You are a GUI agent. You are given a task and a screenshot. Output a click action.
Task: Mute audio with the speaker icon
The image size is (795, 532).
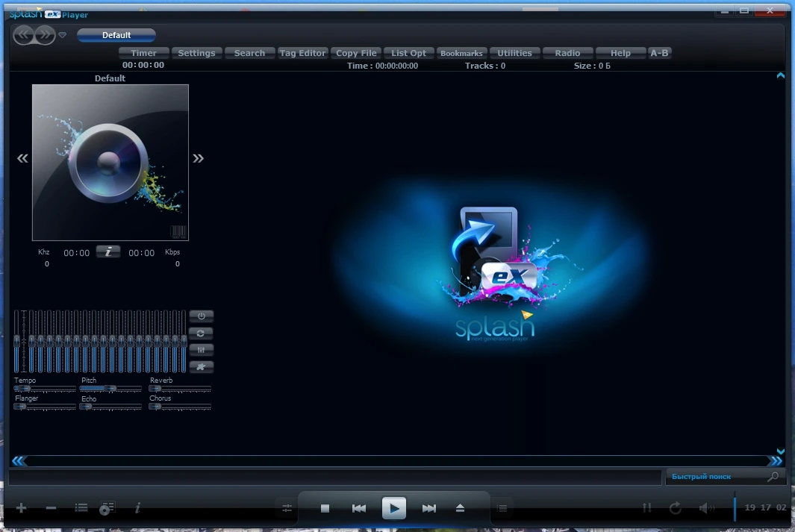(x=707, y=507)
